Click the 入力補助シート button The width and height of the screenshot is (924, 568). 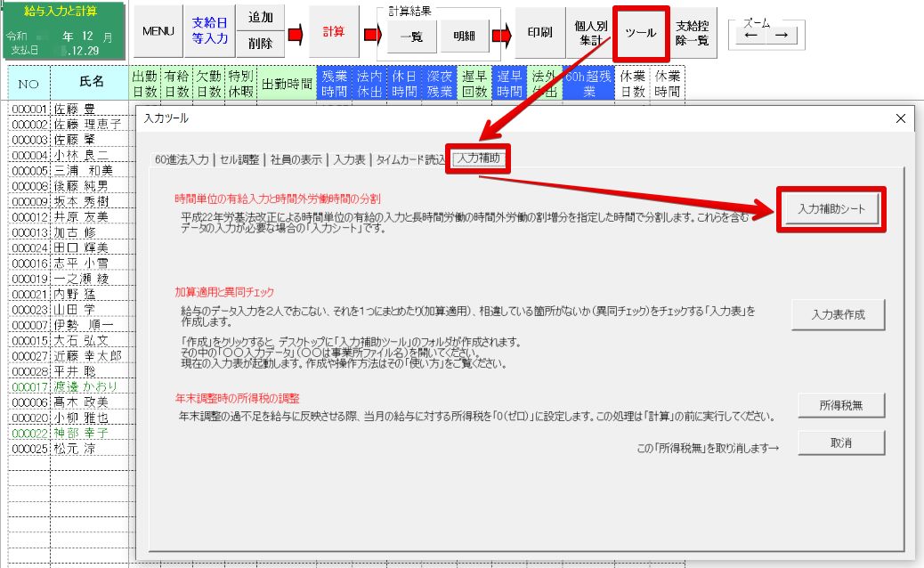[x=831, y=209]
